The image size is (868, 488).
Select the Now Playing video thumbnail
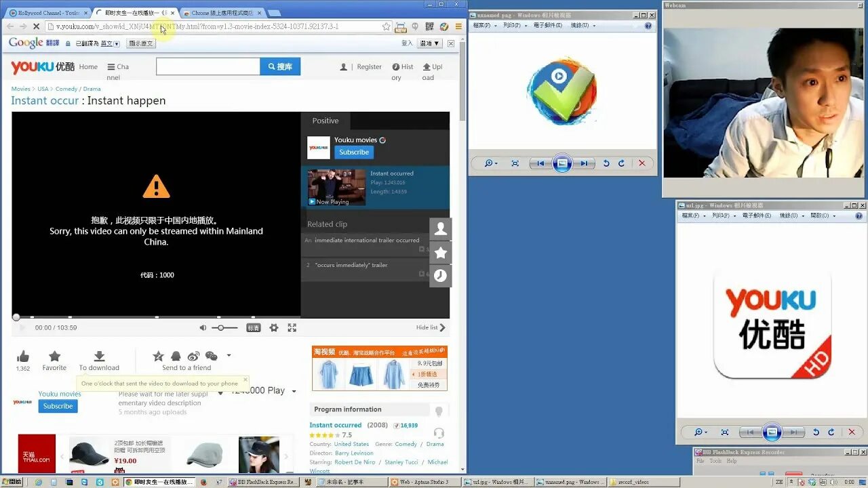(336, 188)
